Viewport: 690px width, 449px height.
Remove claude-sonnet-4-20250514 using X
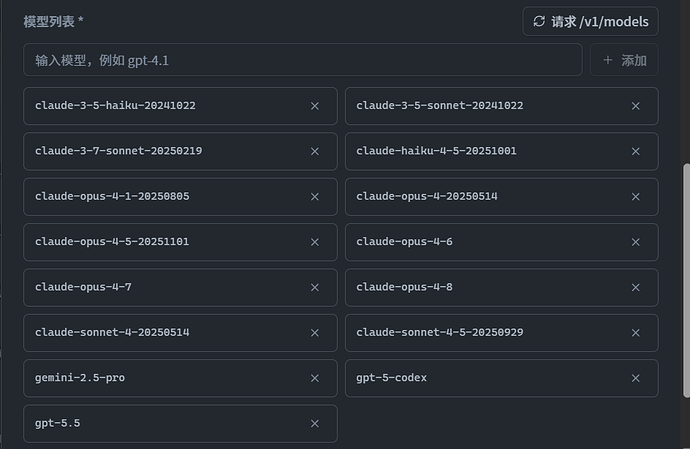[x=315, y=333]
